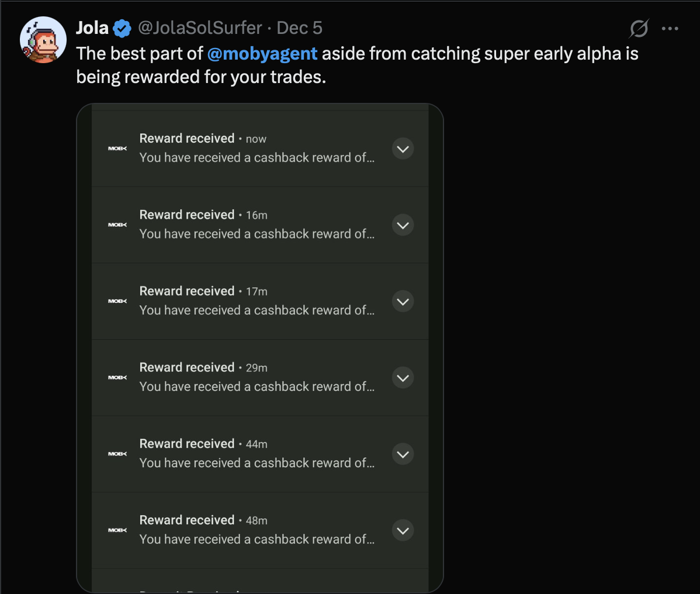Expand the 'now' reward notification chevron

pos(403,149)
